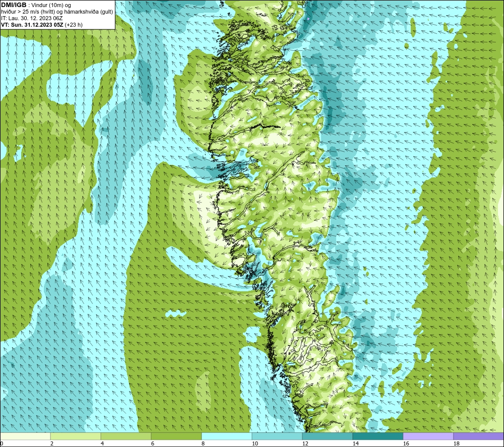Click legend scale label 8
The image size is (504, 447).
203,443
